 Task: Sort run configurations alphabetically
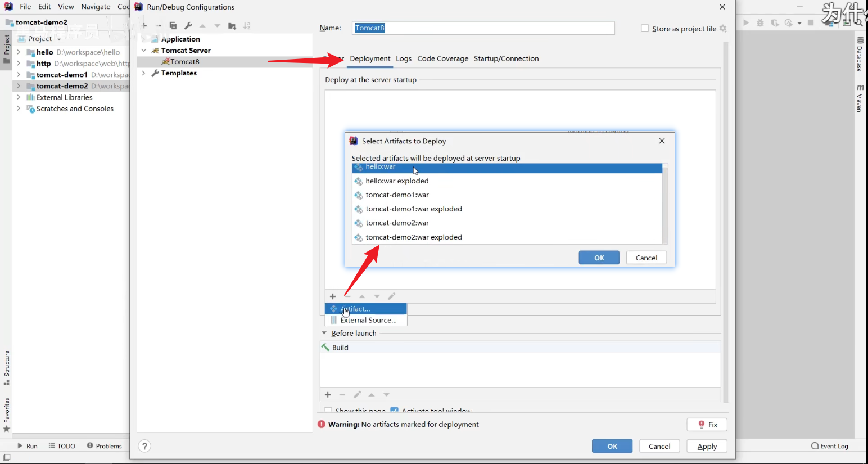point(247,26)
